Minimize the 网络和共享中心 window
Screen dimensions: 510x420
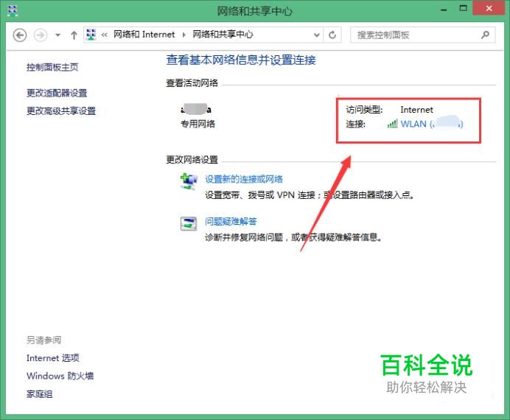click(444, 10)
